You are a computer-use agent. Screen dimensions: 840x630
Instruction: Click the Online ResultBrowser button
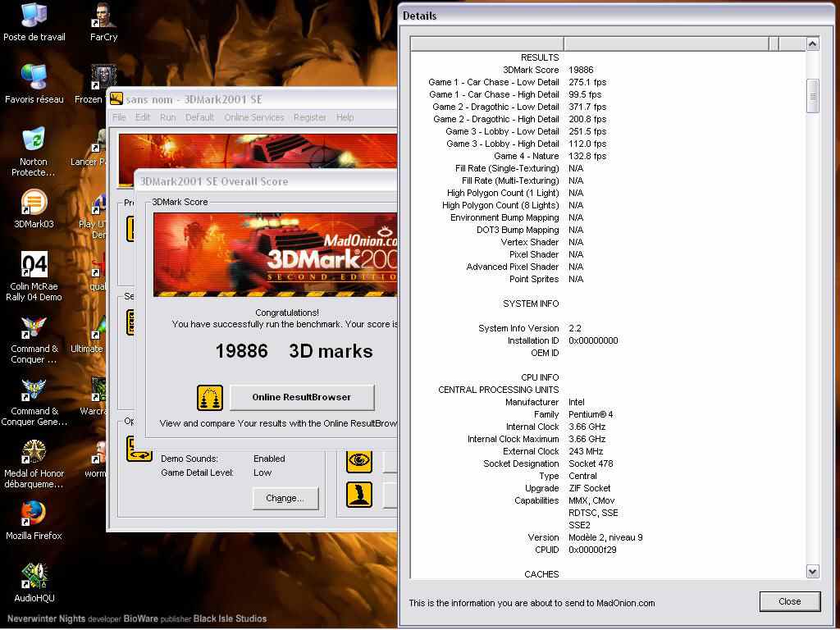tap(302, 397)
